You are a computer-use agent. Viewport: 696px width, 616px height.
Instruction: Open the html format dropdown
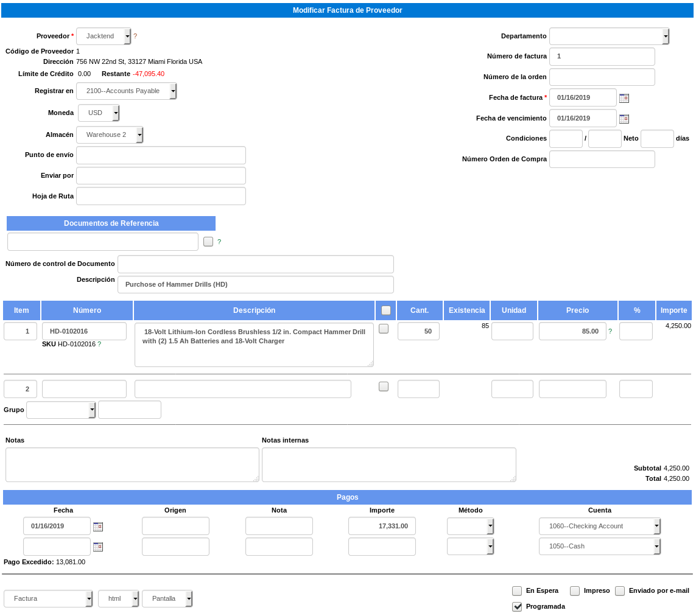pos(119,599)
